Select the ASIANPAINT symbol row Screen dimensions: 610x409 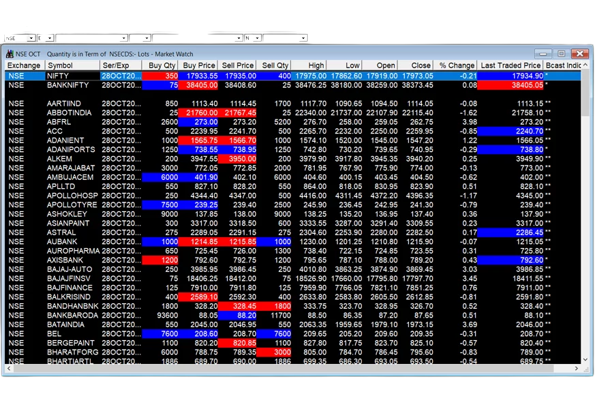pyautogui.click(x=293, y=223)
